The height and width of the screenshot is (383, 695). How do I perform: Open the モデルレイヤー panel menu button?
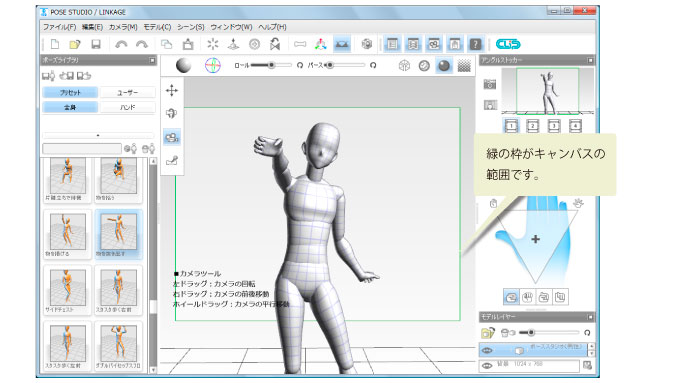(590, 317)
